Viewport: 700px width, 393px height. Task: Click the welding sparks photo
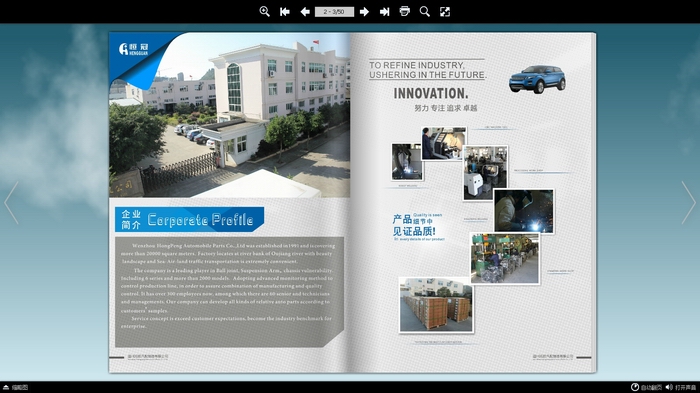524,211
